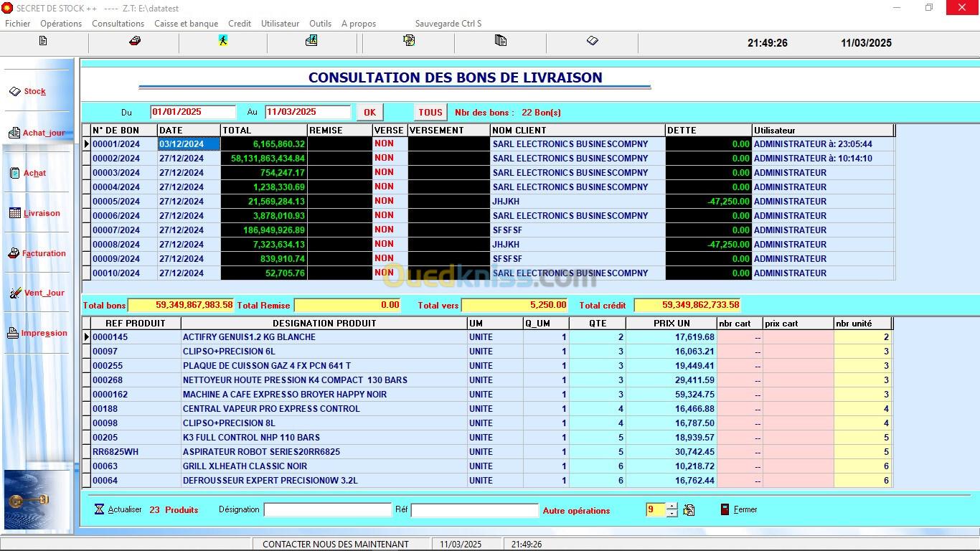This screenshot has height=551, width=980.
Task: Click the Stock icon in the sidebar
Action: pyautogui.click(x=15, y=92)
